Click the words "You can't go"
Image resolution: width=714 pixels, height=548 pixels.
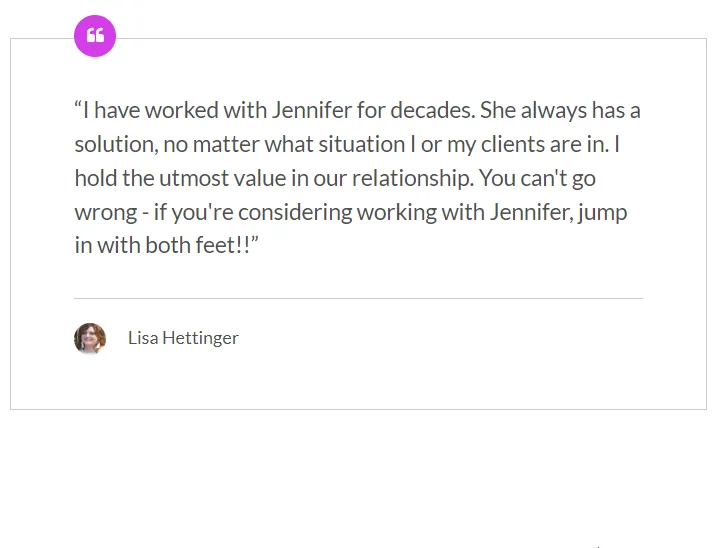click(x=537, y=178)
